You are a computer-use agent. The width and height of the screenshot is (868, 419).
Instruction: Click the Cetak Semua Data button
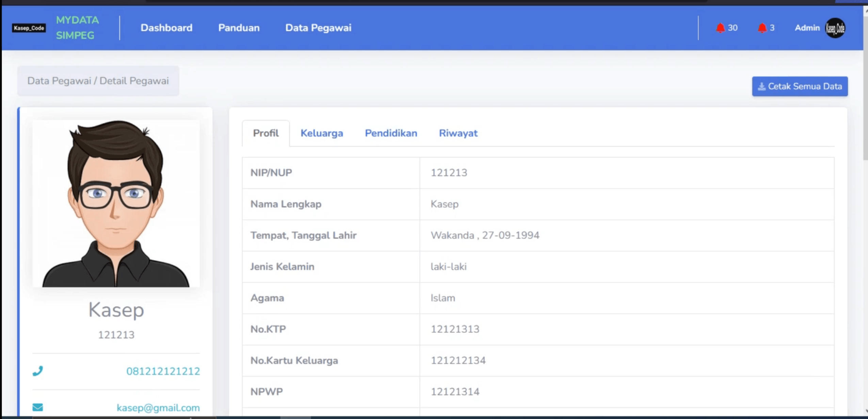click(800, 86)
